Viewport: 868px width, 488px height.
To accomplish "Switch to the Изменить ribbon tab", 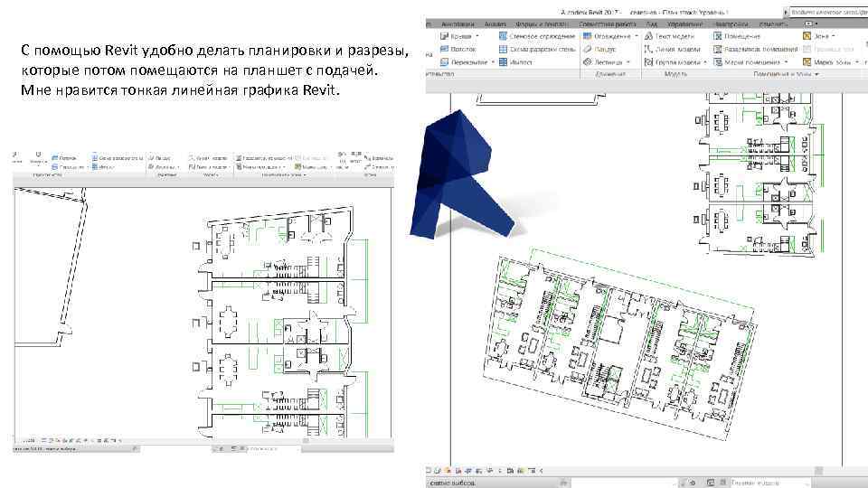I will [772, 24].
